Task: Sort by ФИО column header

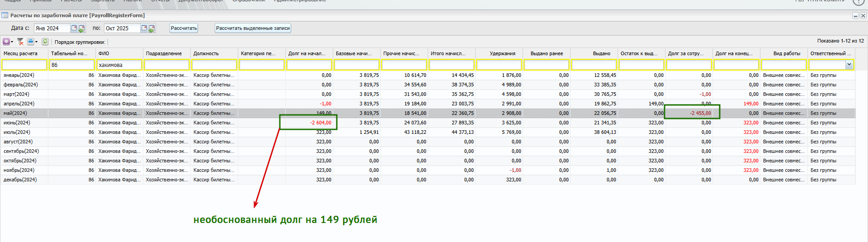Action: tap(119, 53)
